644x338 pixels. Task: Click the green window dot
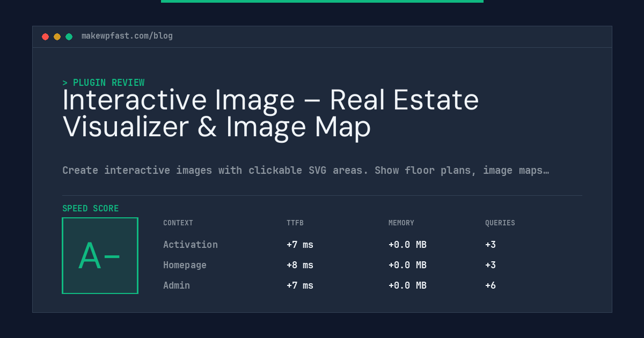coord(69,36)
